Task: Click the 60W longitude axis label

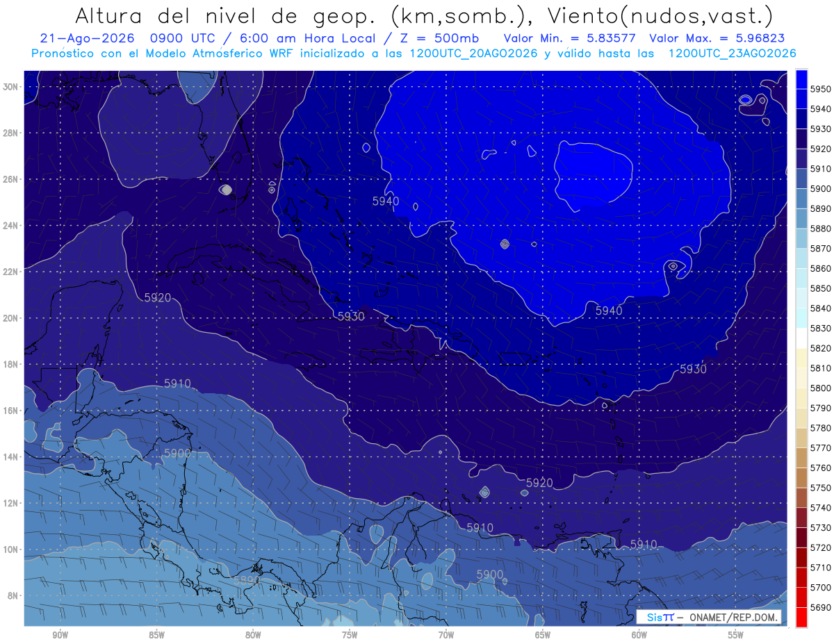Action: tap(639, 636)
